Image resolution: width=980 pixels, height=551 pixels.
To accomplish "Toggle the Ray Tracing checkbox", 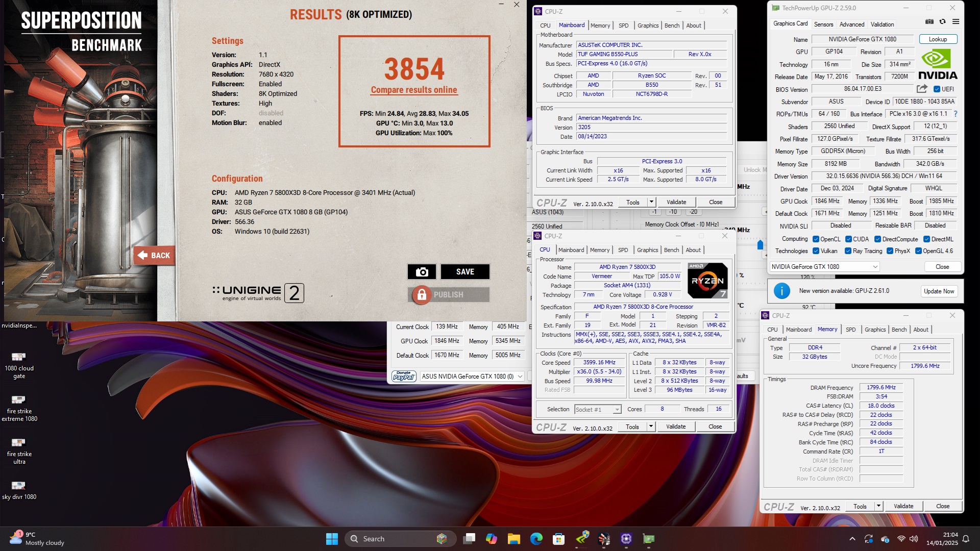I will 848,251.
